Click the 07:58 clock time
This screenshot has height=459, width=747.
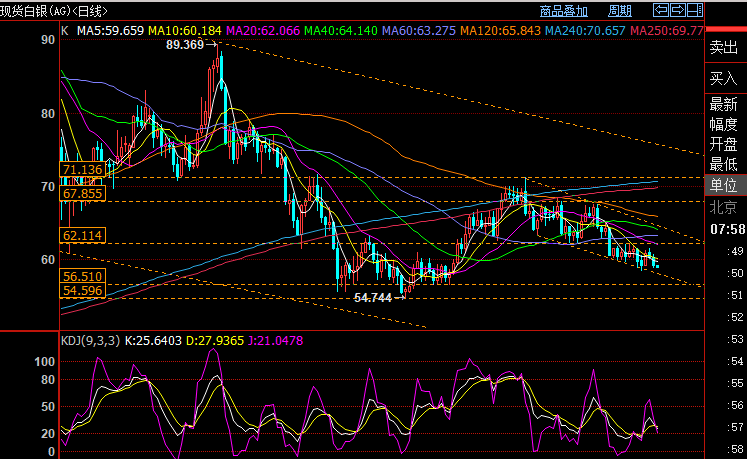(728, 229)
